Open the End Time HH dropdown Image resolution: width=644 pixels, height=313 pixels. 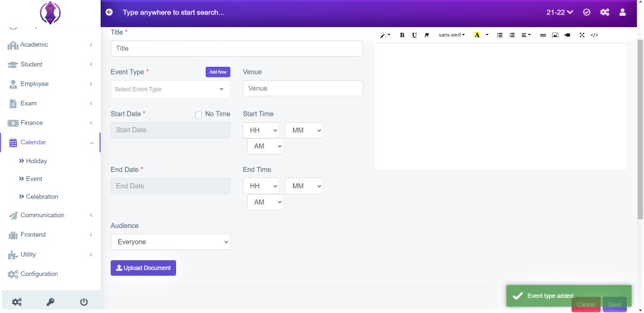point(261,186)
